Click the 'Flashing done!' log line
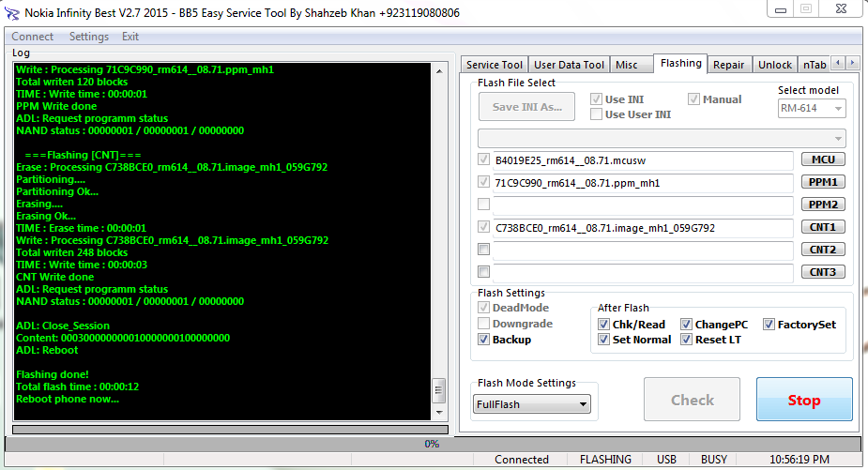Viewport: 868px width, 470px height. [x=53, y=375]
